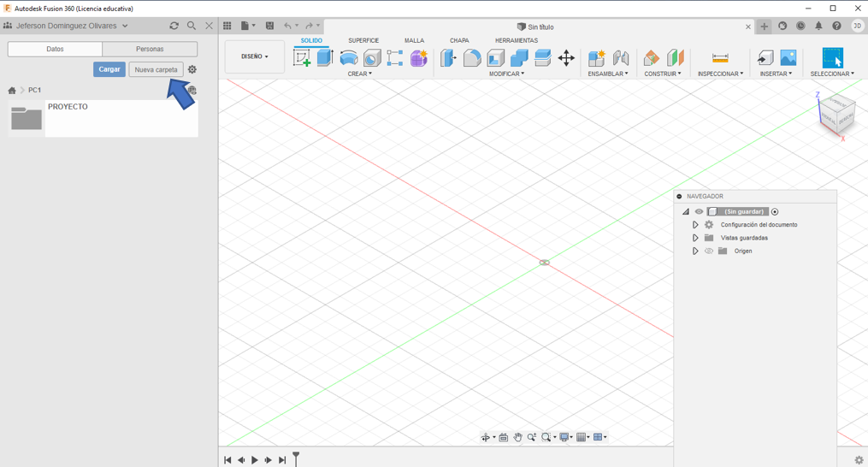868x467 pixels.
Task: Select the Offset Plane tool
Action: click(x=652, y=57)
